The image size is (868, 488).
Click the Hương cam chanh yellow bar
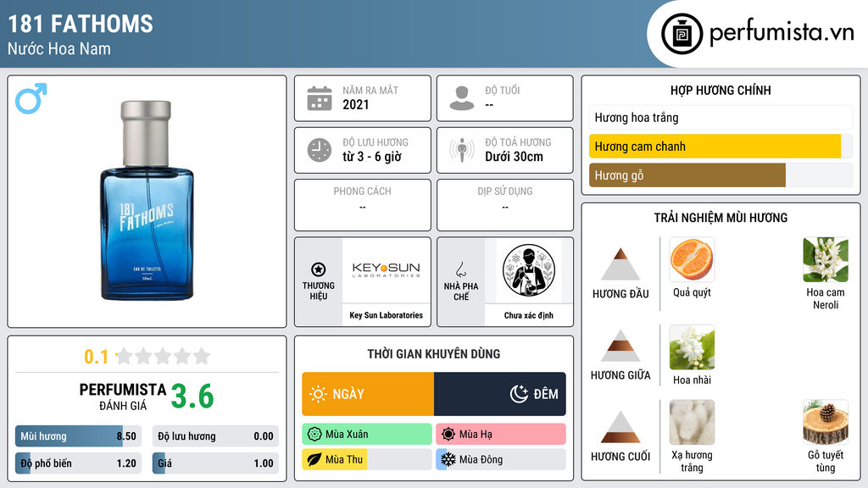(x=715, y=147)
